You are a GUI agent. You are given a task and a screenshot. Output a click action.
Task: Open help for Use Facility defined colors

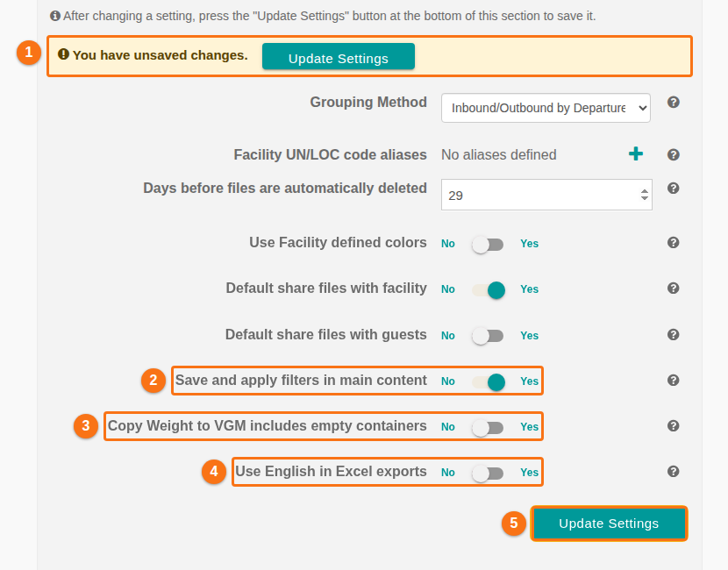(674, 242)
